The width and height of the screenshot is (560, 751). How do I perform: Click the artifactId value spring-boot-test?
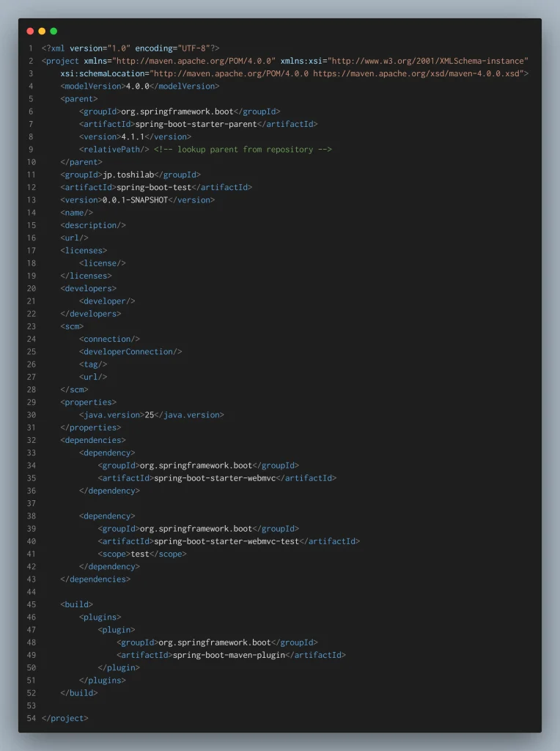(154, 187)
